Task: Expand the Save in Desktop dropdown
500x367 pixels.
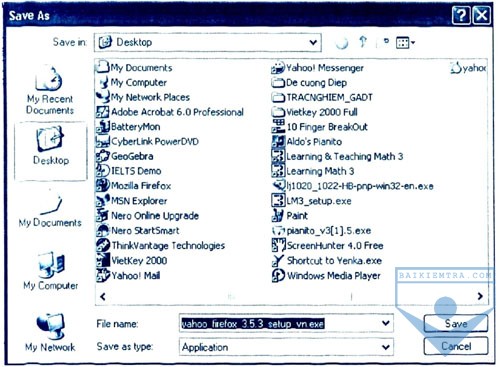Action: (313, 43)
